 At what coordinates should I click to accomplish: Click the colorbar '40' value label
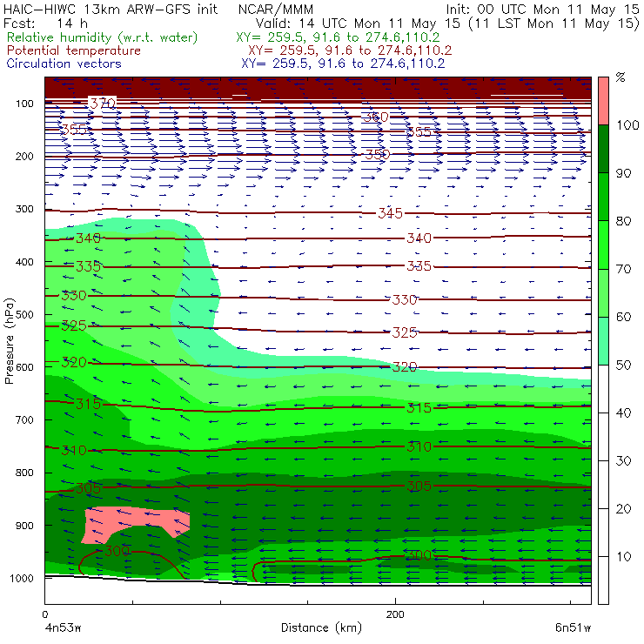pyautogui.click(x=623, y=413)
